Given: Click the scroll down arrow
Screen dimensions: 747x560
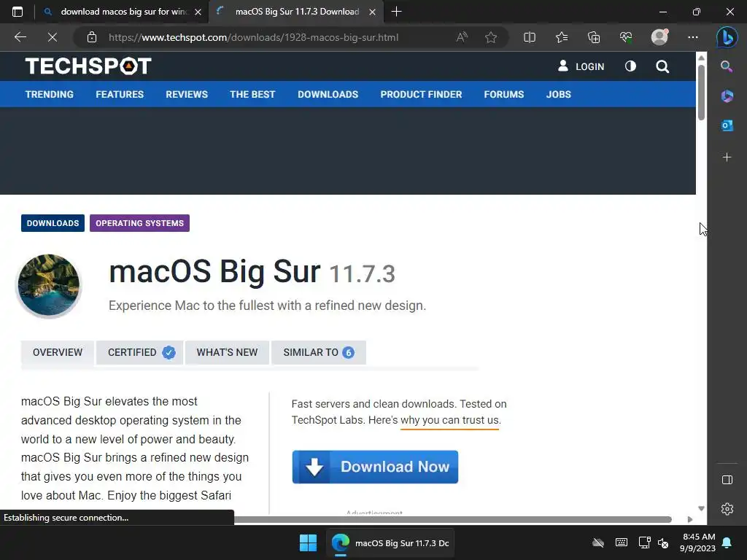Looking at the screenshot, I should [701, 508].
